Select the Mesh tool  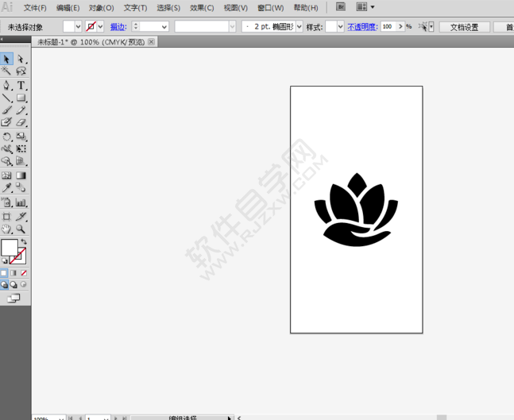(6, 175)
